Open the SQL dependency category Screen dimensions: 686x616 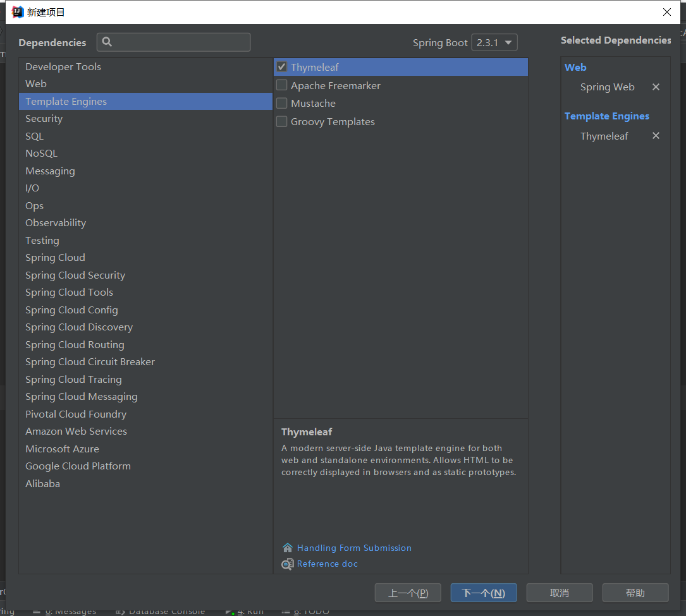click(x=34, y=136)
